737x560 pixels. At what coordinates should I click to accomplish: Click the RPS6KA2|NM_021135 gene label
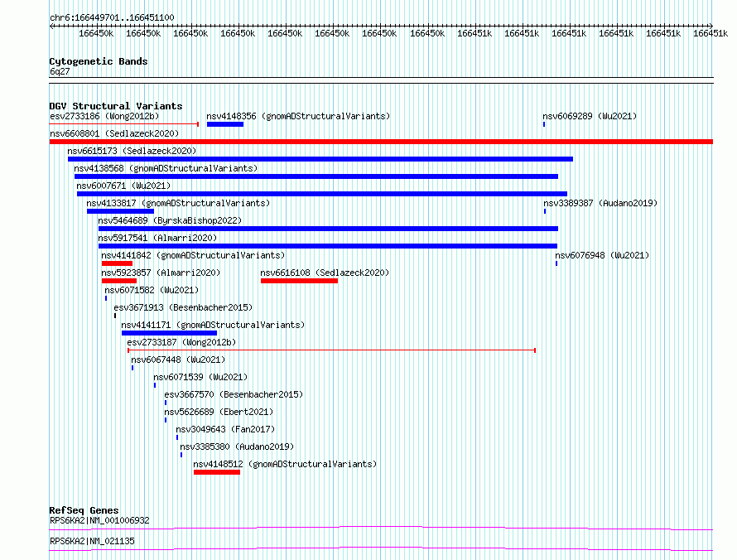click(92, 541)
